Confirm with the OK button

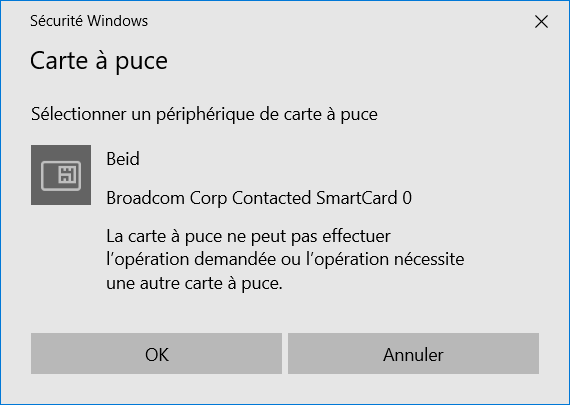coord(156,353)
